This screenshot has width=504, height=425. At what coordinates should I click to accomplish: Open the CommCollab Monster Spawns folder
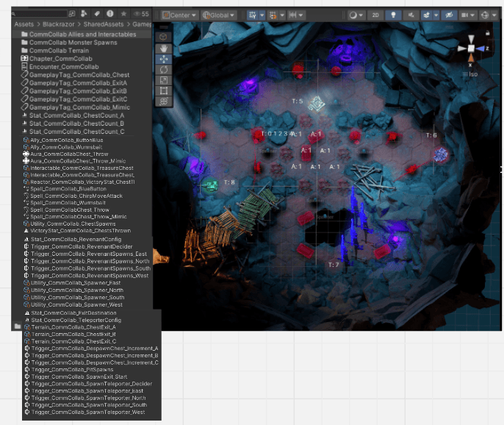tap(73, 43)
